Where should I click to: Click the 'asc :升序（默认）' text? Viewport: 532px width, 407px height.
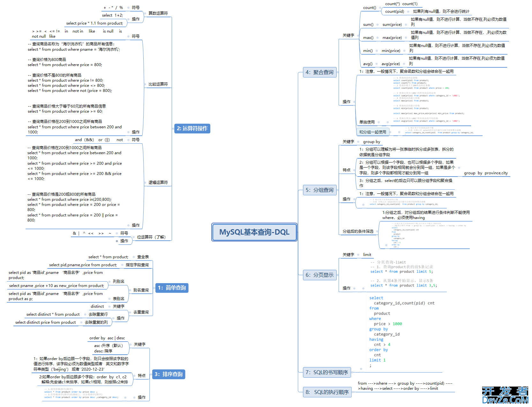coord(109,346)
